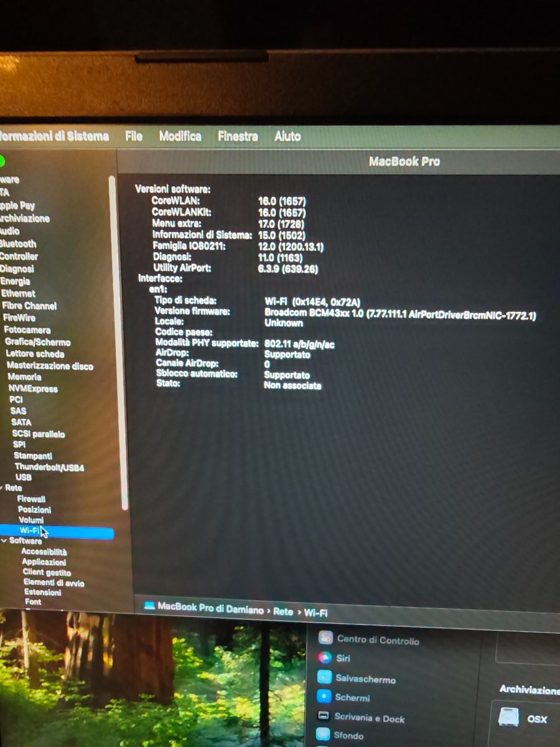Select Memoria in the sidebar
The height and width of the screenshot is (747, 560).
pos(25,377)
